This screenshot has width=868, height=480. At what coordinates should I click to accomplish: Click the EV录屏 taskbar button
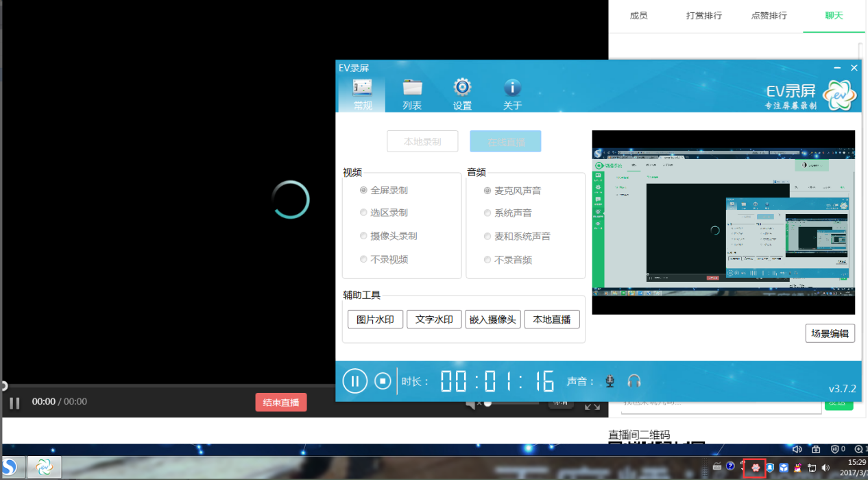[x=44, y=467]
